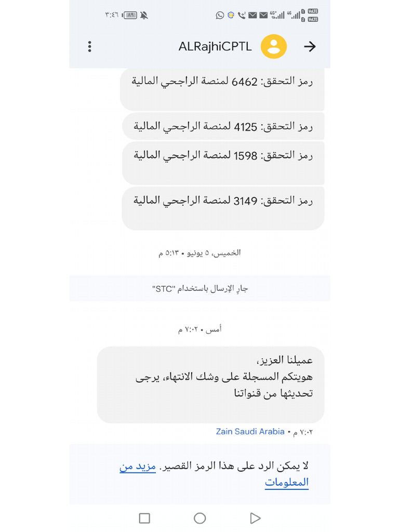This screenshot has height=532, width=399.
Task: Open the ALRajhiCPTL conversation title
Action: (x=215, y=47)
